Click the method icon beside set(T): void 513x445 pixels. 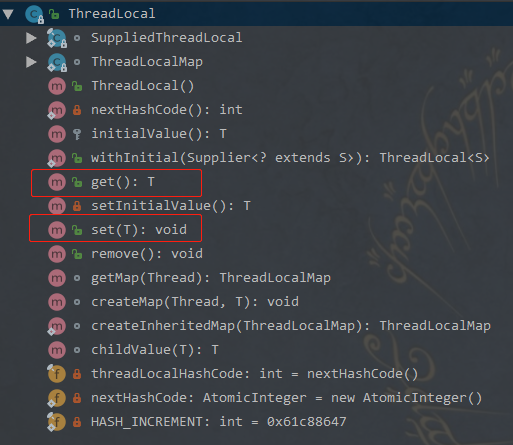click(x=57, y=230)
